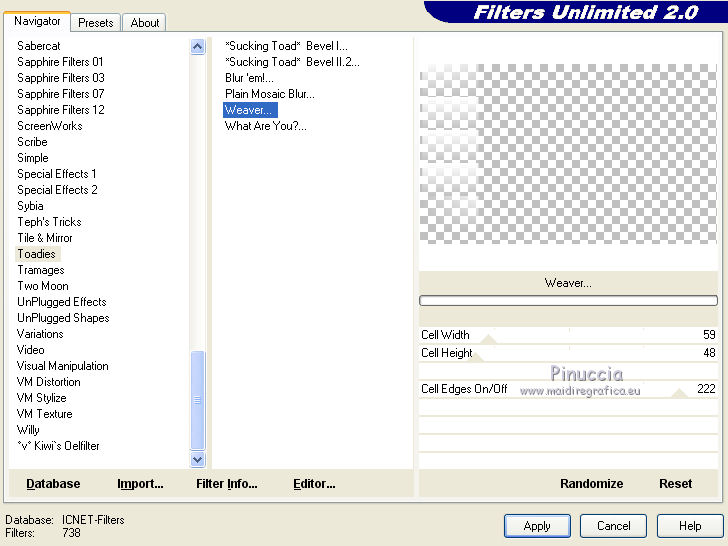728x546 pixels.
Task: Select UnPlugged Shapes category
Action: click(63, 318)
